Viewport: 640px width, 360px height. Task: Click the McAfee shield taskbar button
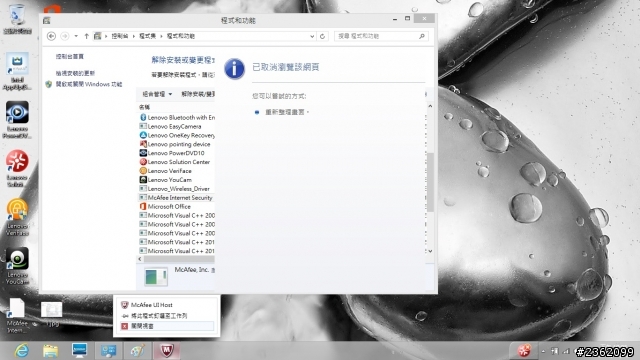(x=167, y=351)
